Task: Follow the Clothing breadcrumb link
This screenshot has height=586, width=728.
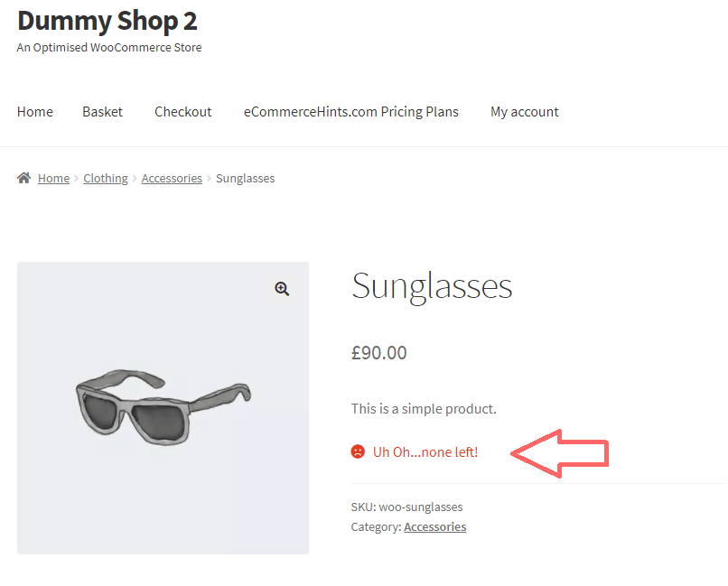Action: point(105,178)
